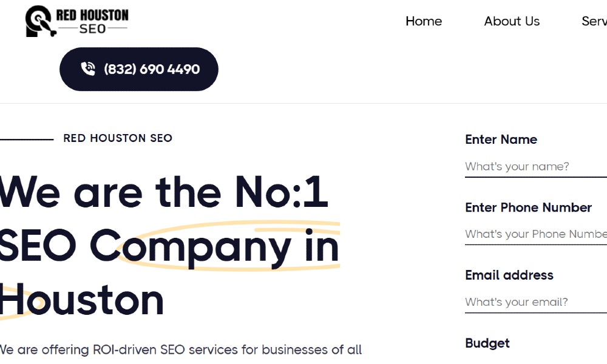607x364 pixels.
Task: Click the small RED HOUSTON SEO tagline
Action: coord(118,138)
